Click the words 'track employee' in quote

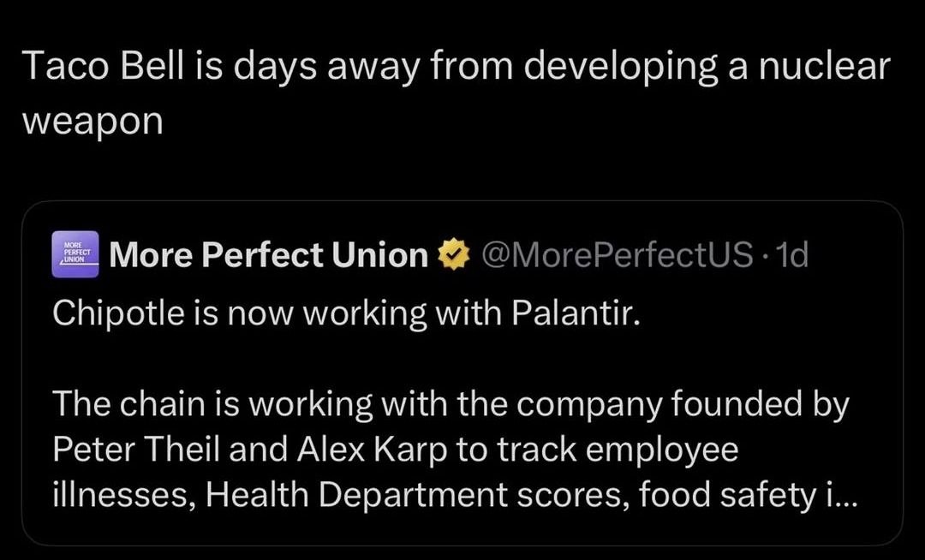(618, 450)
